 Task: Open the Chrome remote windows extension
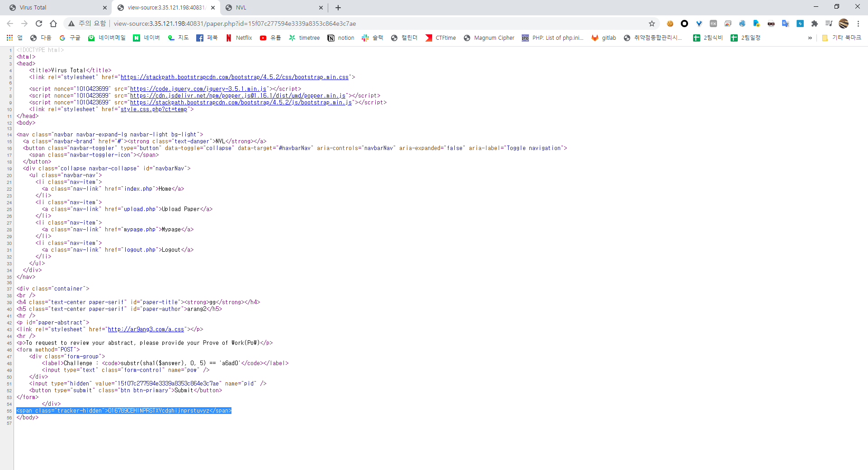pos(728,23)
